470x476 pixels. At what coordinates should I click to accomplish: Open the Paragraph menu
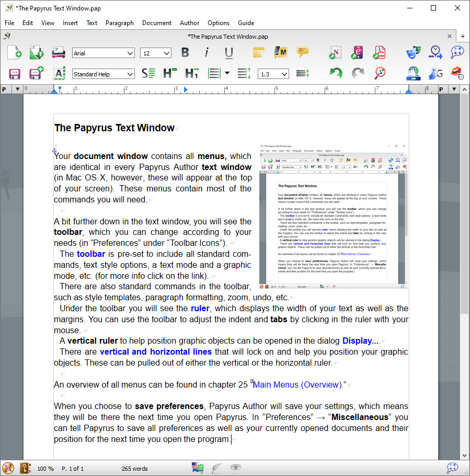120,23
